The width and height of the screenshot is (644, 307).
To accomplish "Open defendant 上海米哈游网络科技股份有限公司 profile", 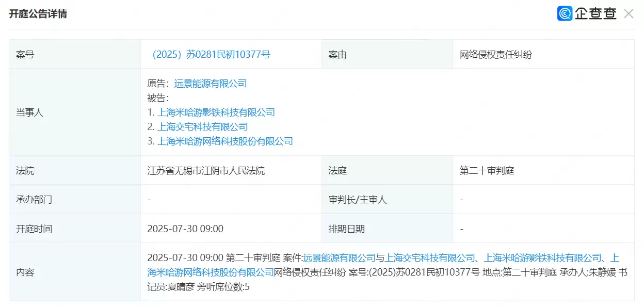I will (x=226, y=141).
